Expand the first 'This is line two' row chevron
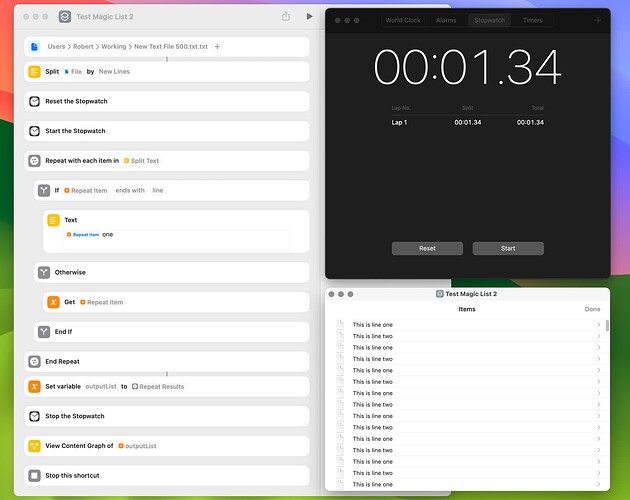 (599, 336)
